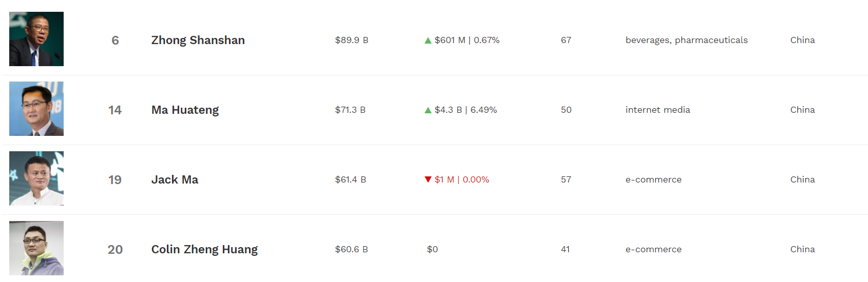The image size is (868, 282).
Task: Open the photo thumbnail in the Zhong Shanshan row
Action: coord(36,39)
